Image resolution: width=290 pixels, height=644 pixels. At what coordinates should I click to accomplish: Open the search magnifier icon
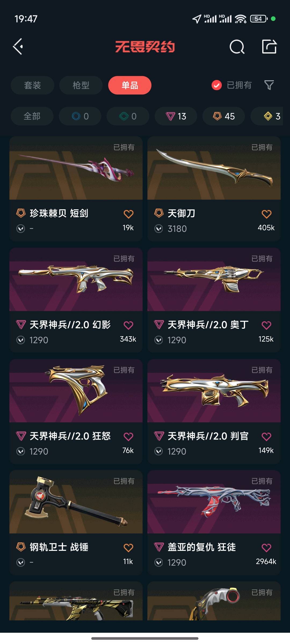pos(237,47)
